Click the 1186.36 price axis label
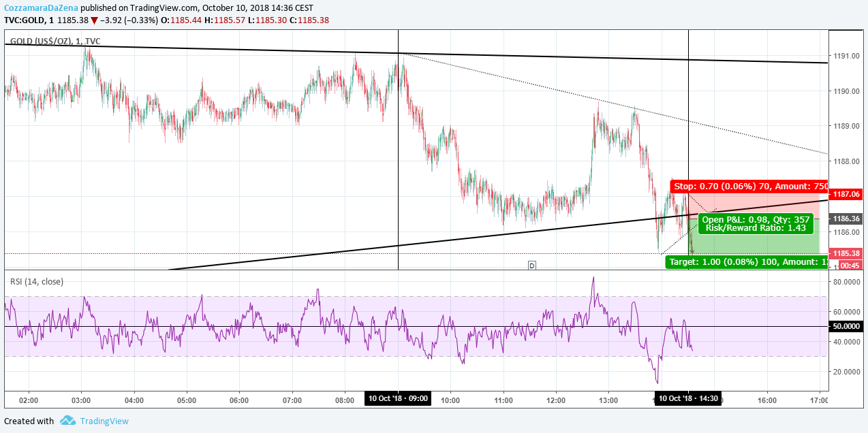The image size is (868, 433). [x=847, y=219]
